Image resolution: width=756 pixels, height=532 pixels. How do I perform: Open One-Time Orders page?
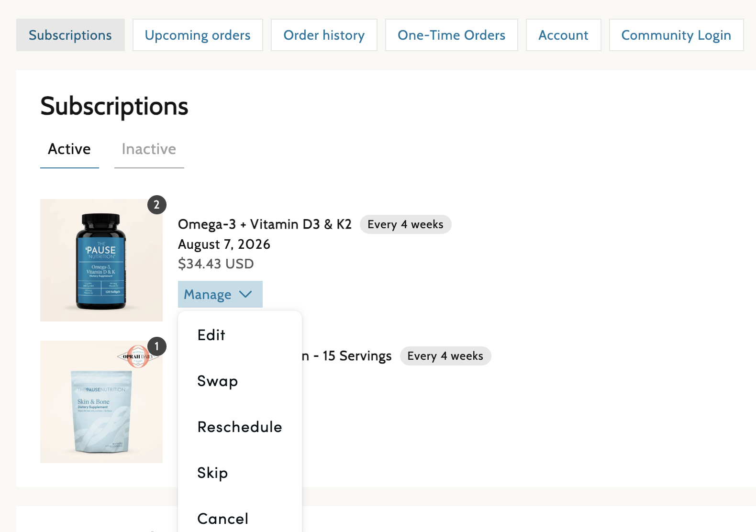click(x=451, y=35)
